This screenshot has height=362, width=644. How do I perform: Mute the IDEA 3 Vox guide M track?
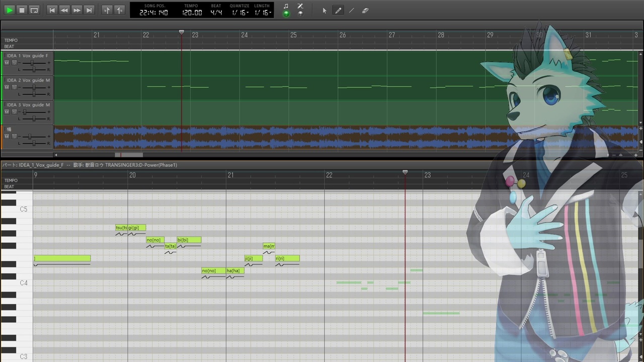(7, 112)
